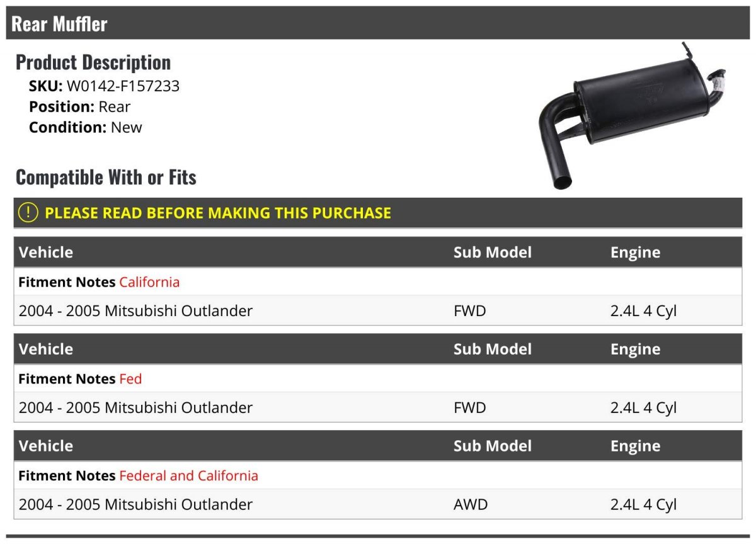Click Engine header in the third table
The image size is (756, 544).
tap(635, 446)
